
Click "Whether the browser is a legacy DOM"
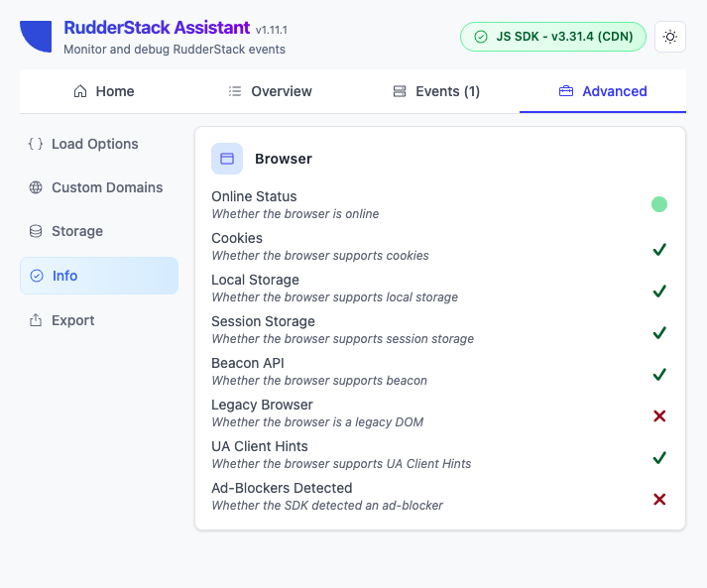click(x=317, y=422)
